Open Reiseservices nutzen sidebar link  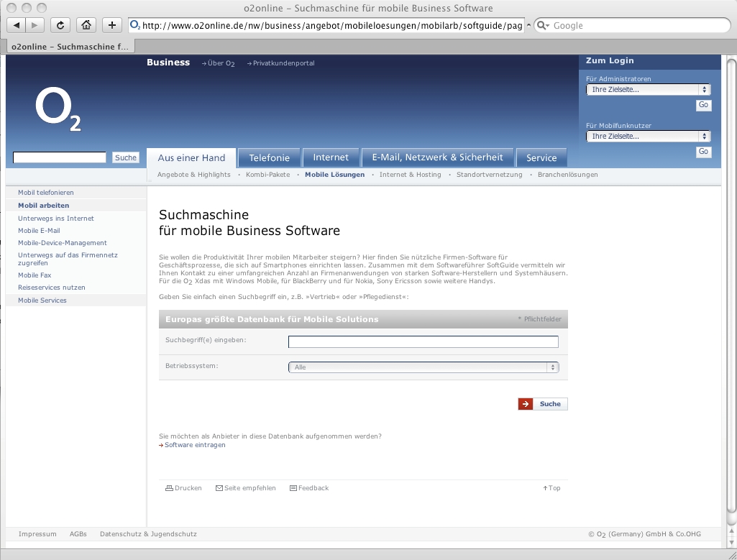[x=51, y=288]
